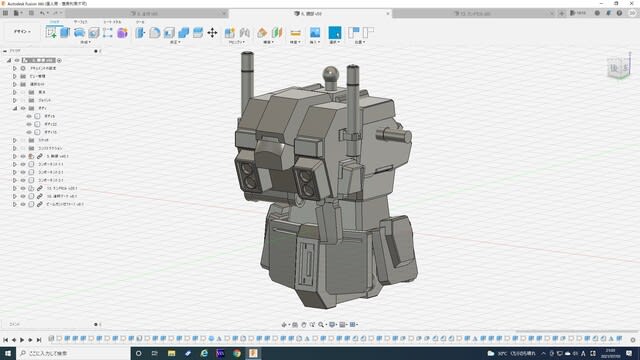This screenshot has width=640, height=360.
Task: Click the Fillet tool in Modify group
Action: coord(155,33)
